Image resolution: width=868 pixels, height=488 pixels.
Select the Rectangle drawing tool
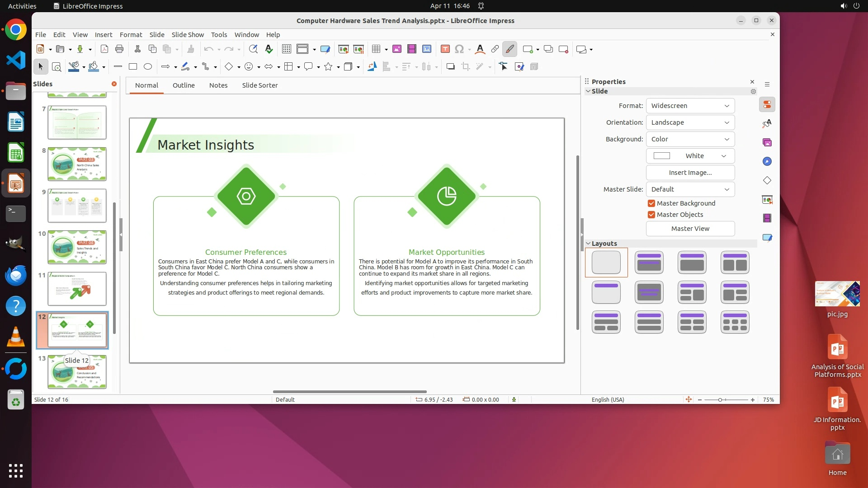tap(133, 67)
